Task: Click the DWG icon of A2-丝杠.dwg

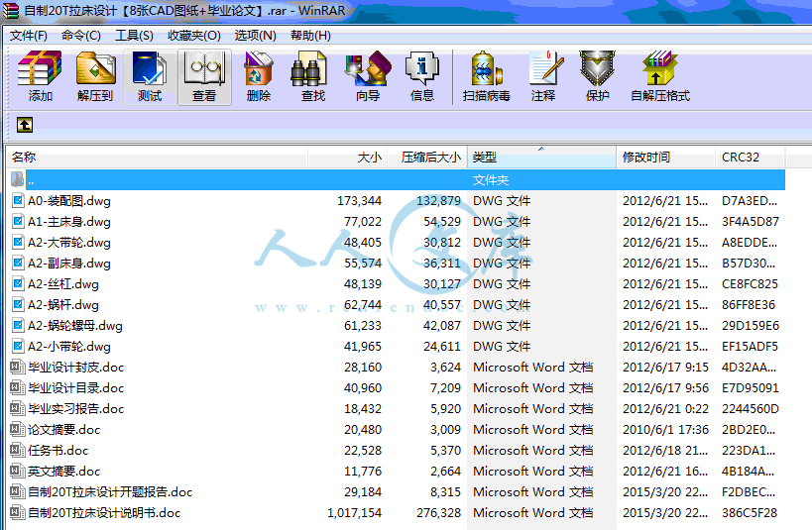Action: coord(18,284)
